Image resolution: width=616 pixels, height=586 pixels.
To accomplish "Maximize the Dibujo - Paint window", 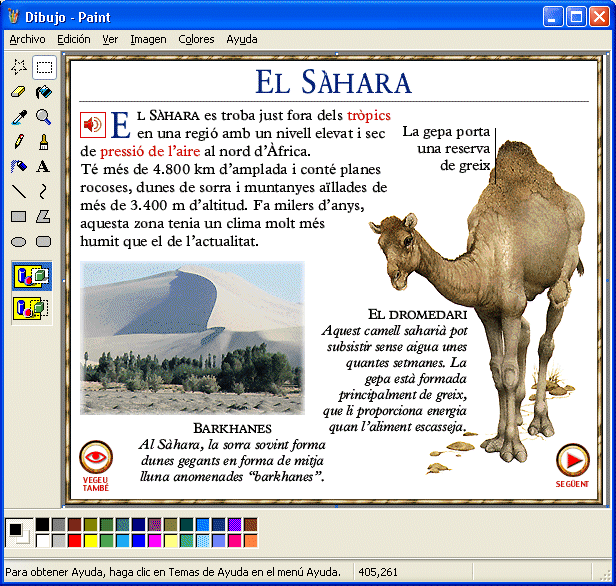I will (x=576, y=17).
